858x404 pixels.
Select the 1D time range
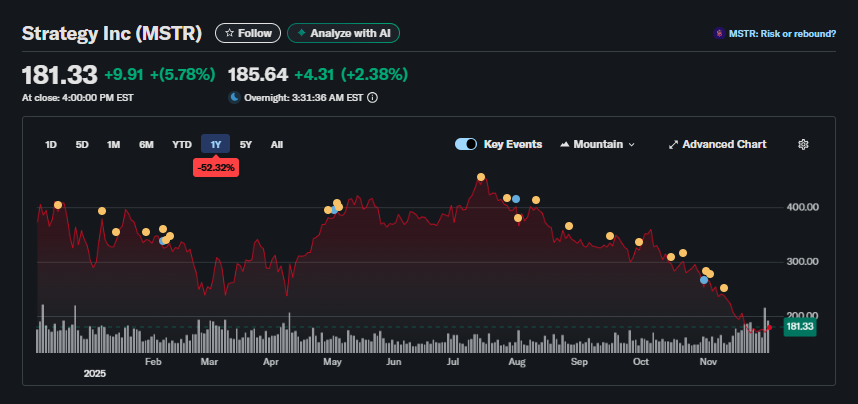coord(51,144)
